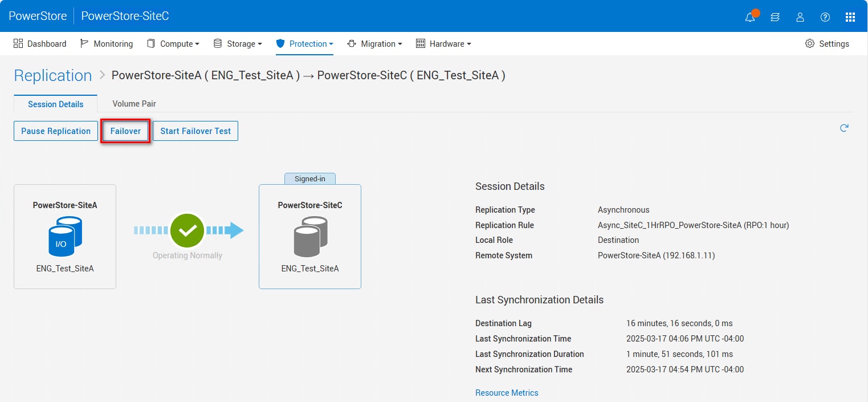868x402 pixels.
Task: Click the Compute menu icon
Action: (x=151, y=43)
